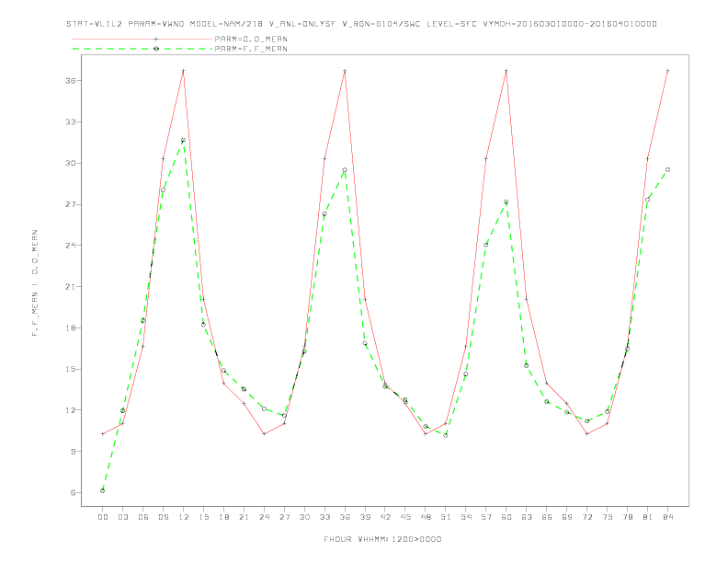The width and height of the screenshot is (728, 563).
Task: Click y-axis tick label 30
Action: [71, 163]
